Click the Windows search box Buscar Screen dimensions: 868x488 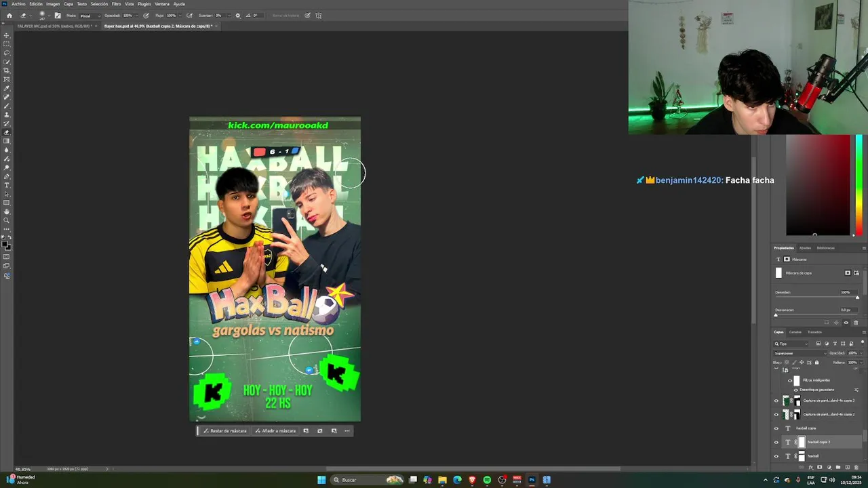tap(367, 480)
